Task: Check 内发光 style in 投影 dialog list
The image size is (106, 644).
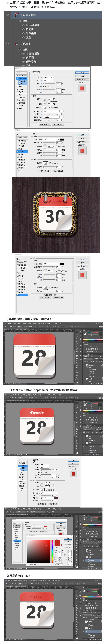Action: click(x=18, y=279)
